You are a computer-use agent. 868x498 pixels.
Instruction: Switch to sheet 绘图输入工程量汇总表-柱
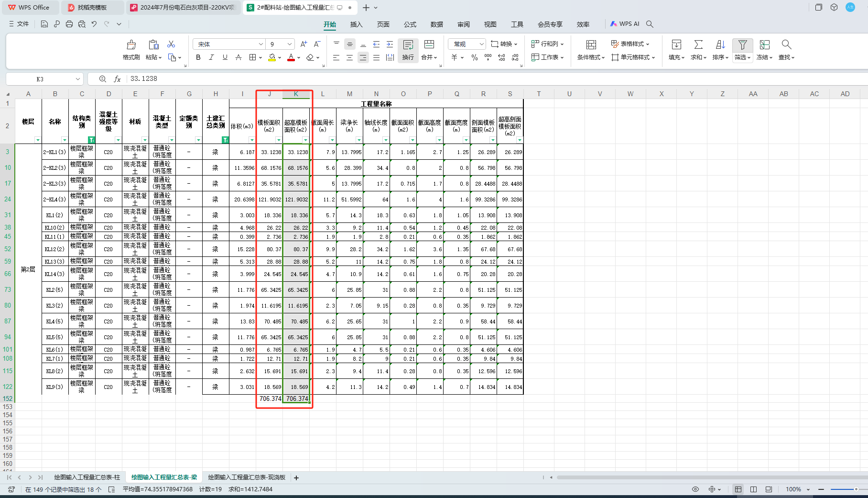pyautogui.click(x=87, y=477)
